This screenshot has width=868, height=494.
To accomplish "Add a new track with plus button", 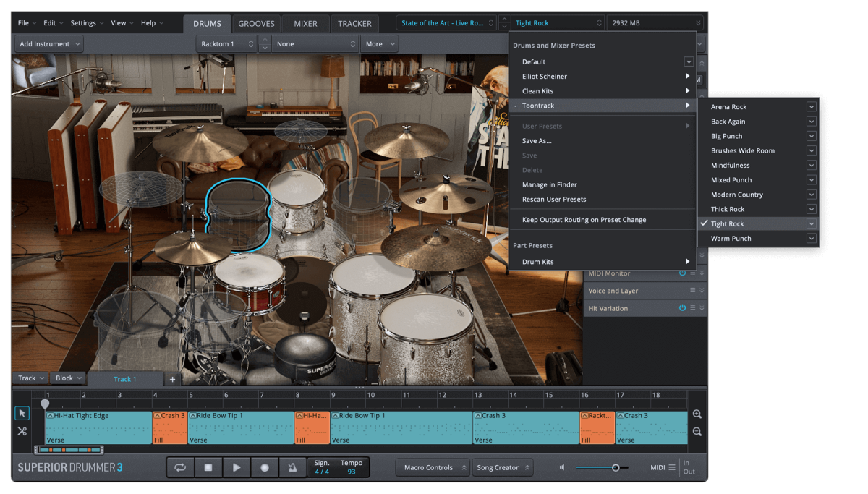I will pos(172,379).
